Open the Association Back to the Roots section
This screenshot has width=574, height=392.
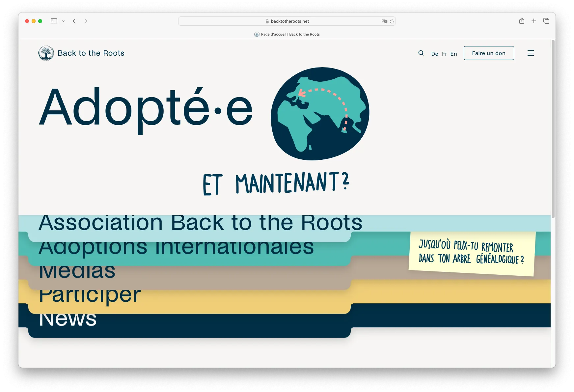point(200,223)
